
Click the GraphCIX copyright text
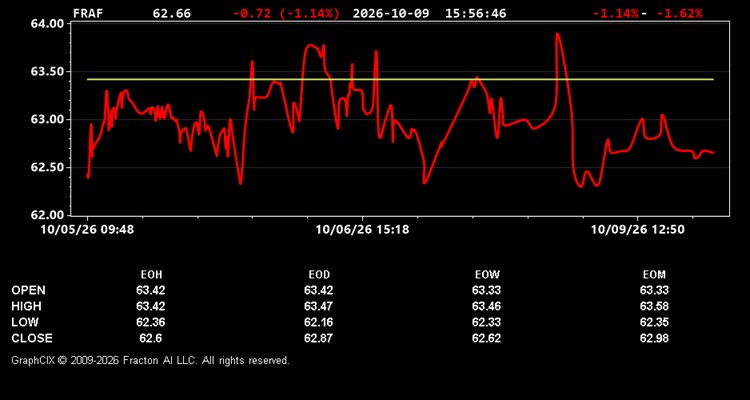point(150,360)
